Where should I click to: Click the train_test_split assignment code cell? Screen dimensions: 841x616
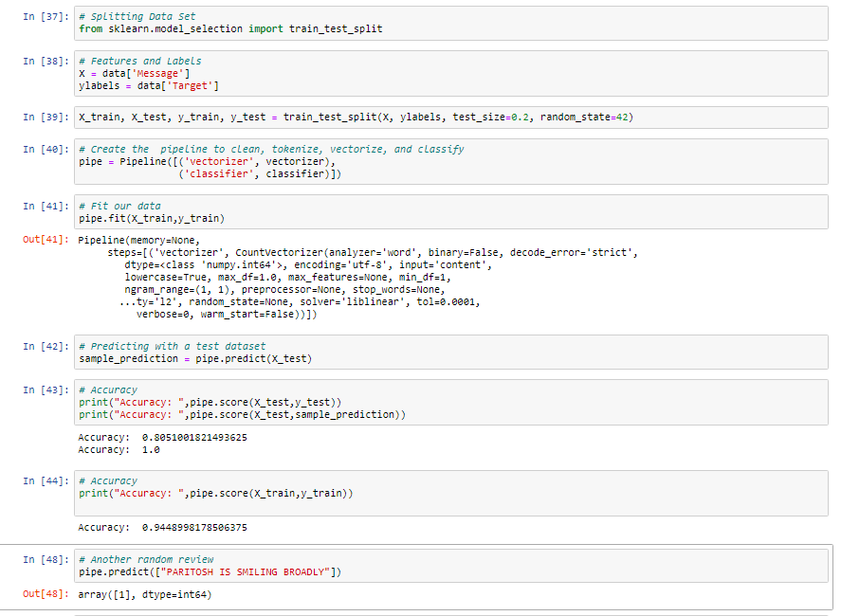tap(451, 118)
